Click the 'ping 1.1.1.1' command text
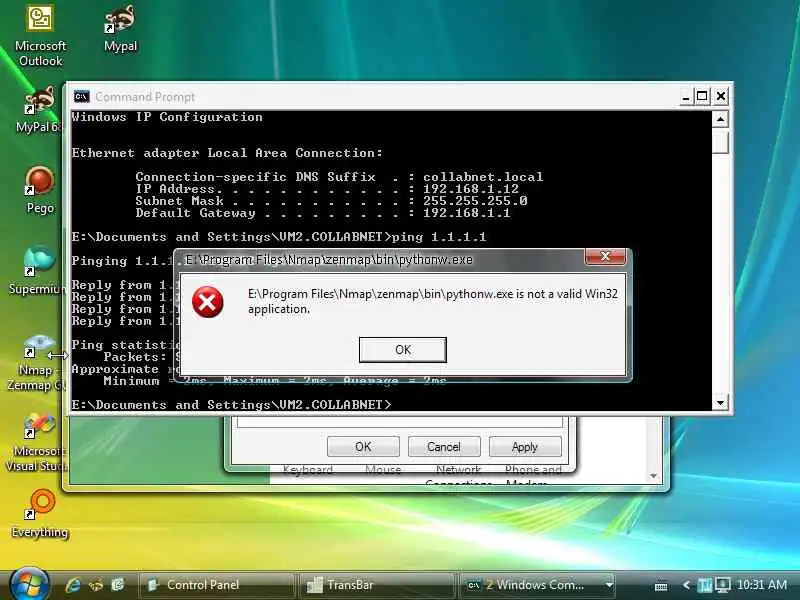 point(439,237)
